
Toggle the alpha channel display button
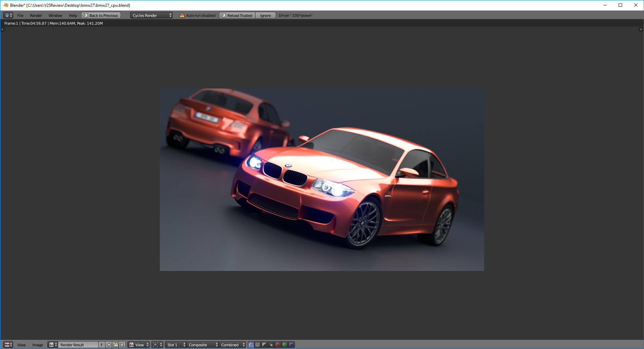point(264,345)
